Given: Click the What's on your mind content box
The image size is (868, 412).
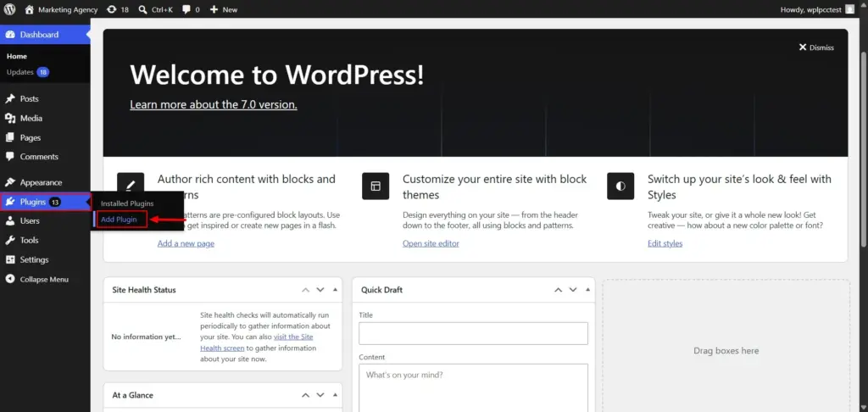Looking at the screenshot, I should point(473,387).
